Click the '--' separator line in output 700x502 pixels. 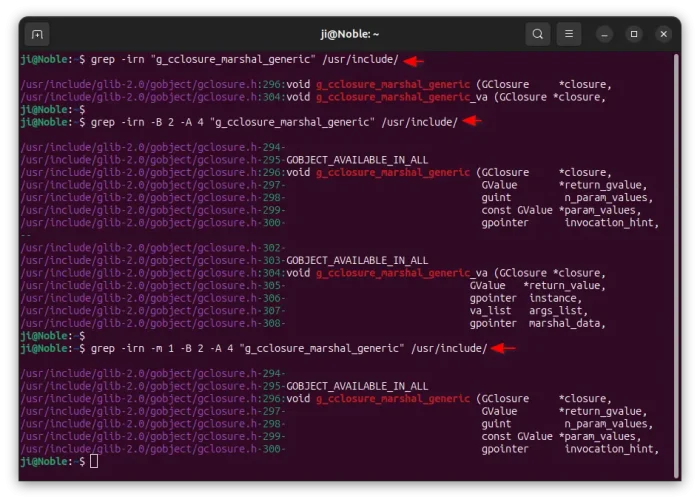[x=26, y=235]
